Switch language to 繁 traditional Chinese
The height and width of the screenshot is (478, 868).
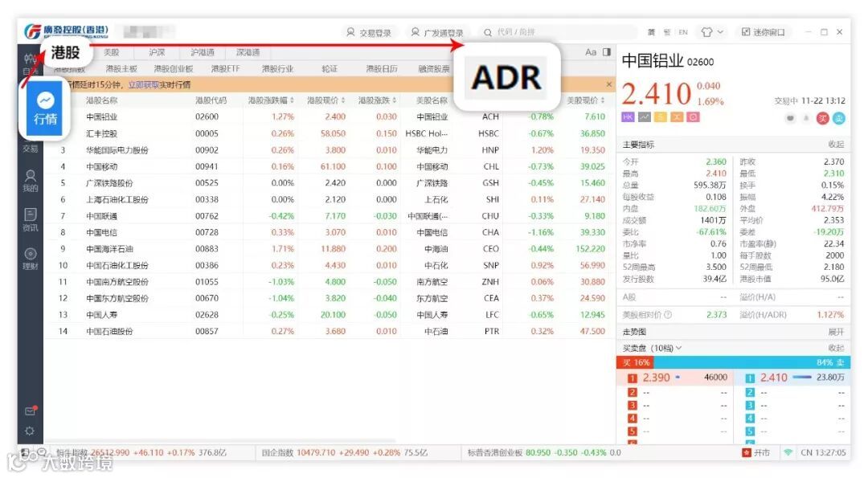667,33
